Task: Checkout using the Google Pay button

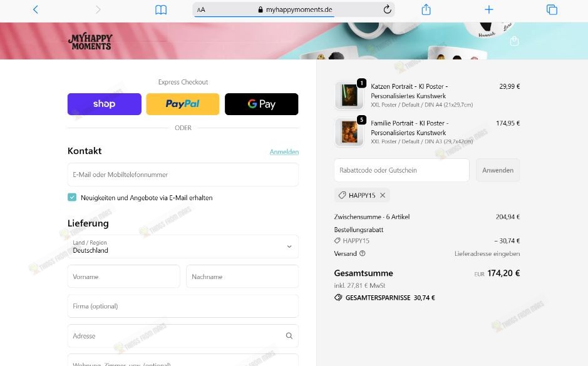Action: [261, 104]
